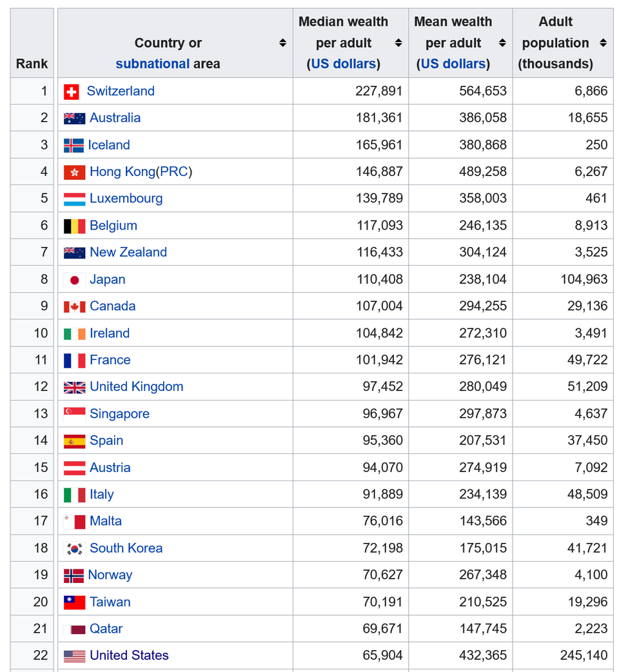The width and height of the screenshot is (619, 672).
Task: Click the Australia flag icon
Action: (x=74, y=119)
